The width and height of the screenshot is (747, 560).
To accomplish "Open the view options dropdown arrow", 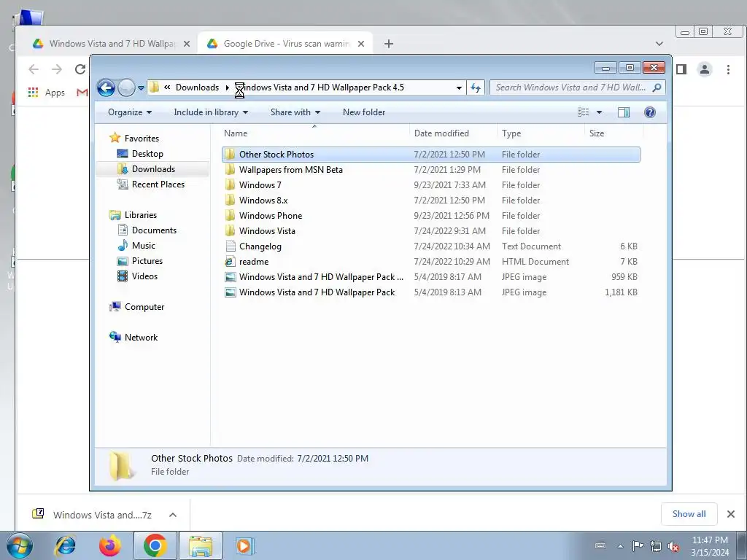I will (x=600, y=112).
